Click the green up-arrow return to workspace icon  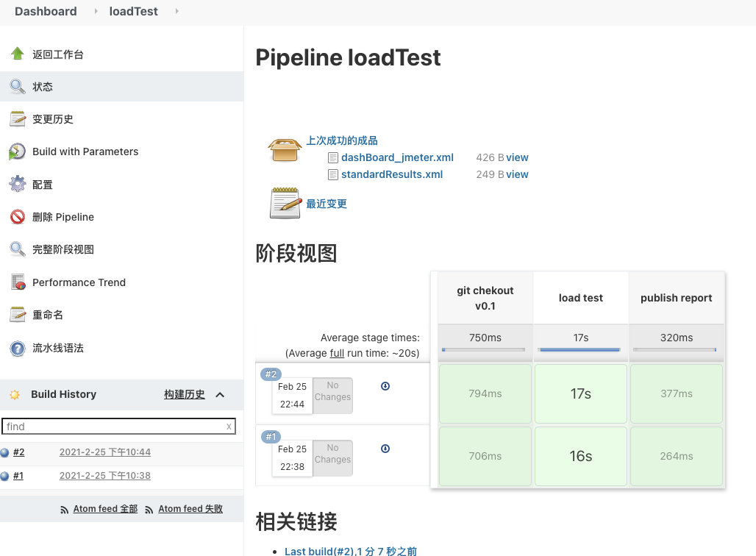[18, 54]
